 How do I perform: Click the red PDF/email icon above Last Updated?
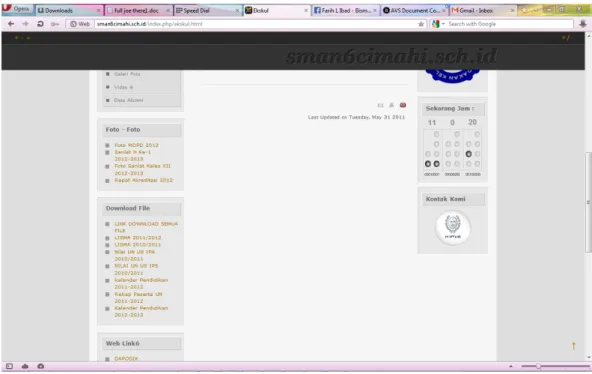click(x=403, y=105)
